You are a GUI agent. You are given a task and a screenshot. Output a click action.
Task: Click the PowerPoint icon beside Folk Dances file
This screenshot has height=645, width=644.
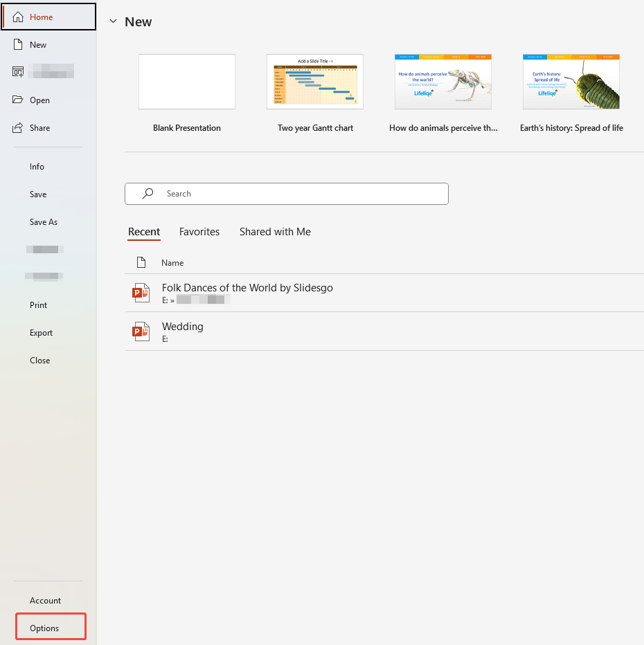pyautogui.click(x=141, y=293)
